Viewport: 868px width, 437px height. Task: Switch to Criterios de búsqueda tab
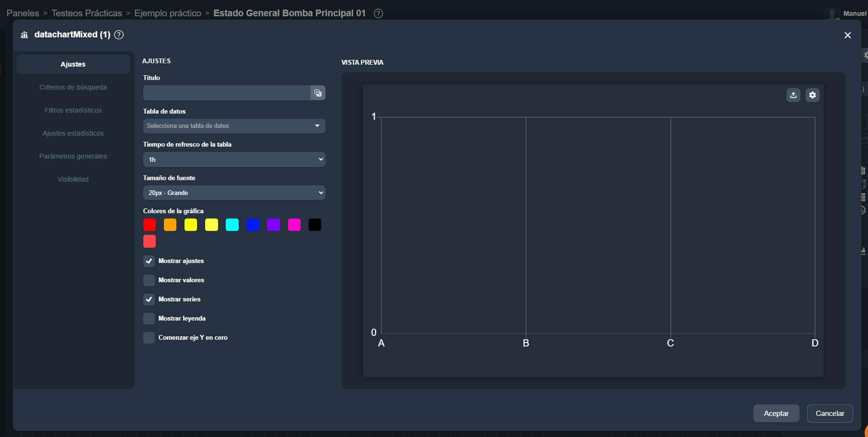point(73,87)
